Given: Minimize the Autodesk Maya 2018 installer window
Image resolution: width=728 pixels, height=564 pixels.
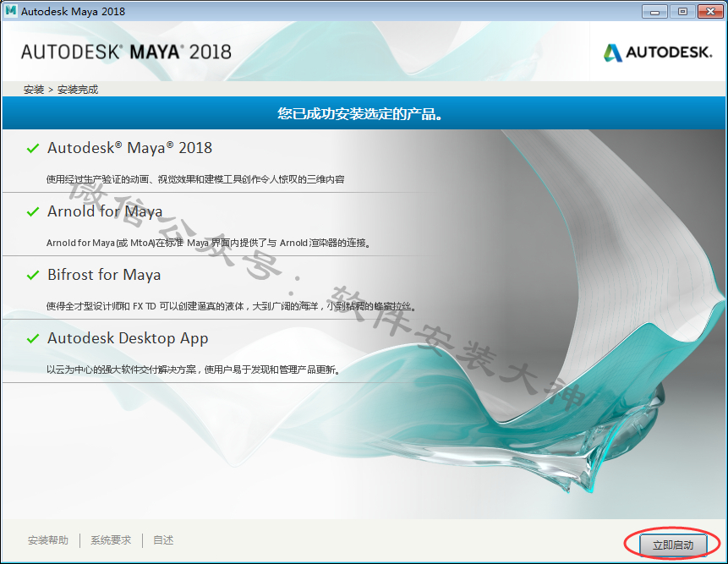Looking at the screenshot, I should [x=654, y=12].
